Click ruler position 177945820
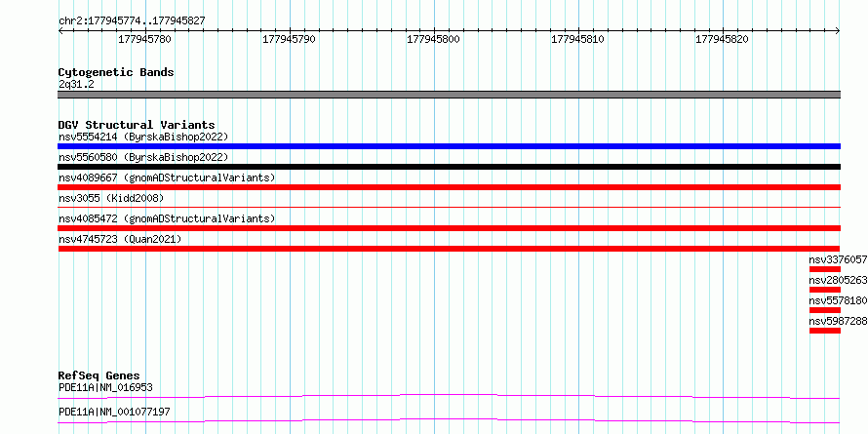The height and width of the screenshot is (434, 868). pos(723,39)
